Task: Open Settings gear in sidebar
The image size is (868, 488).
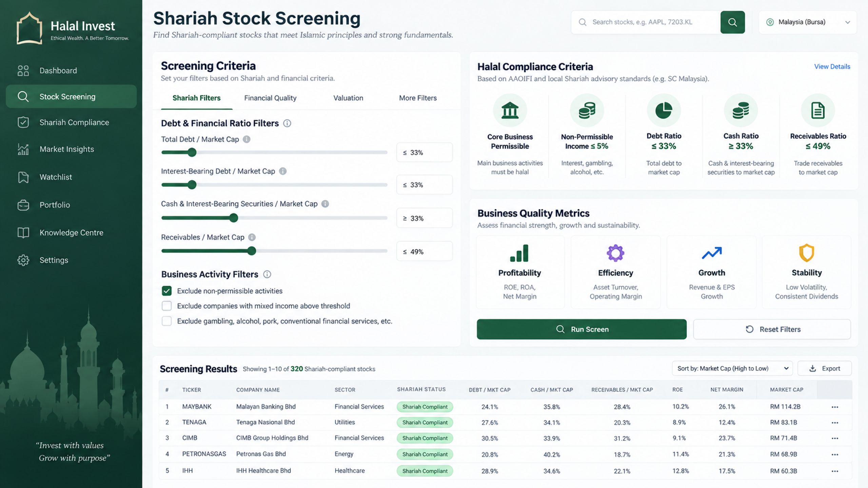Action: [71, 260]
